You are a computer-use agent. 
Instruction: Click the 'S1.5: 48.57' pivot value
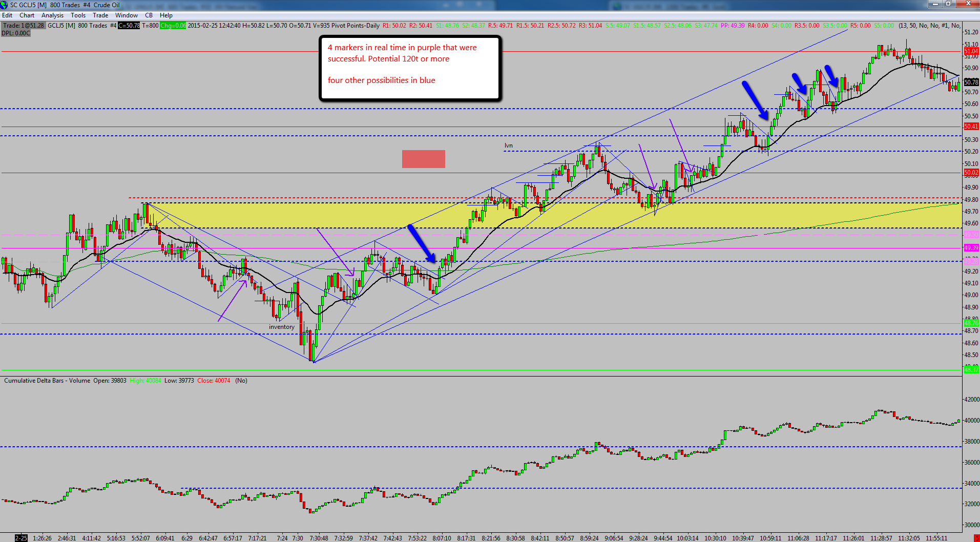click(x=647, y=26)
